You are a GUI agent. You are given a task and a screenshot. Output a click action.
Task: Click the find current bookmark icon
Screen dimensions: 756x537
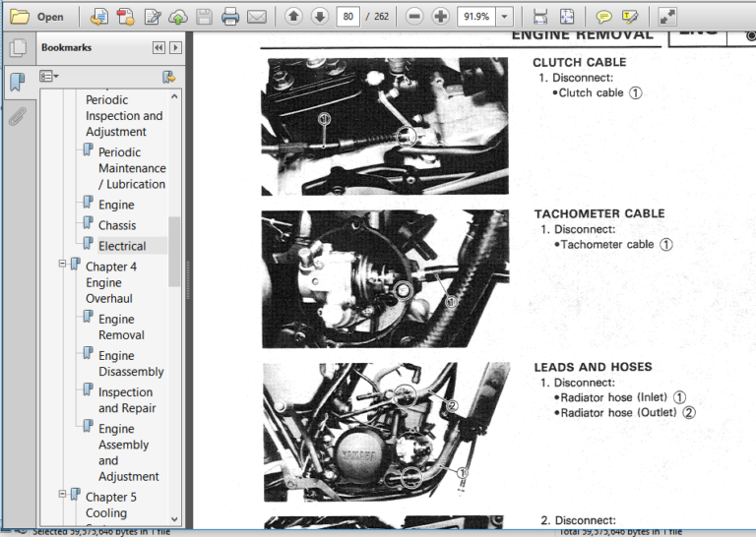tap(168, 77)
